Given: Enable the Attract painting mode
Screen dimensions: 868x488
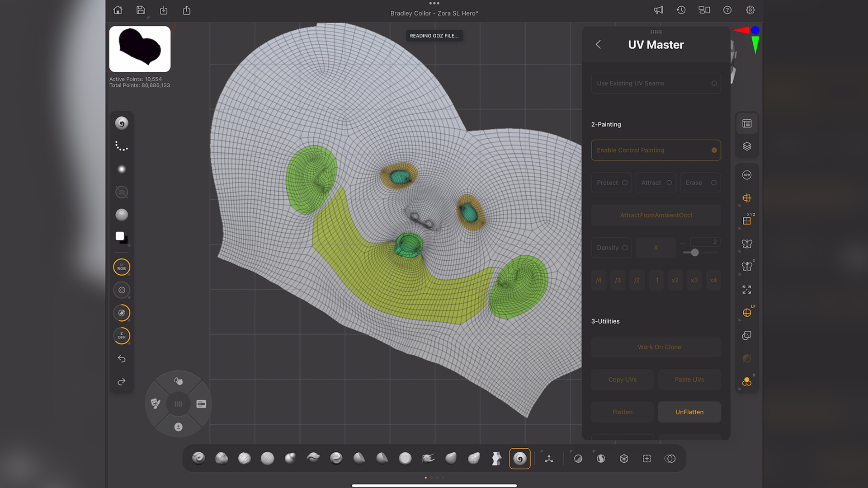Looking at the screenshot, I should tap(656, 183).
